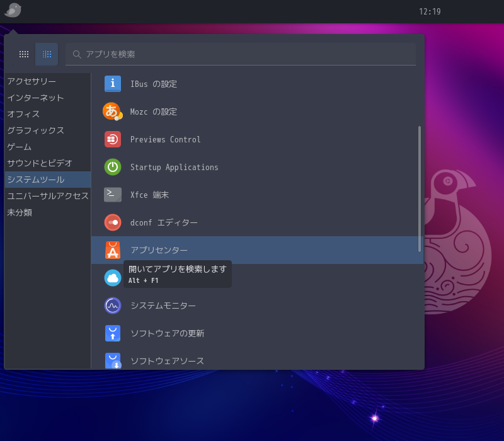Viewport: 504px width, 441px height.
Task: Select the サウンドとビデオ category
Action: click(48, 163)
